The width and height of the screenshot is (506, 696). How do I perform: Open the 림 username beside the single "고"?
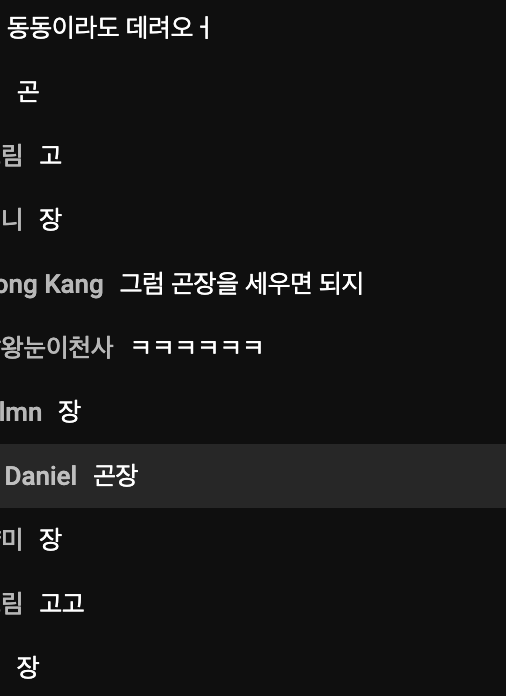[x=11, y=155]
